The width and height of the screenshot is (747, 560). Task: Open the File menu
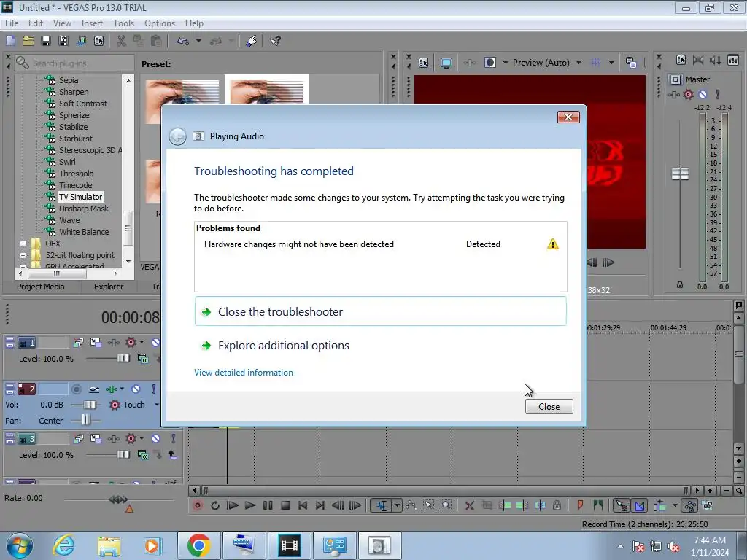(x=12, y=23)
